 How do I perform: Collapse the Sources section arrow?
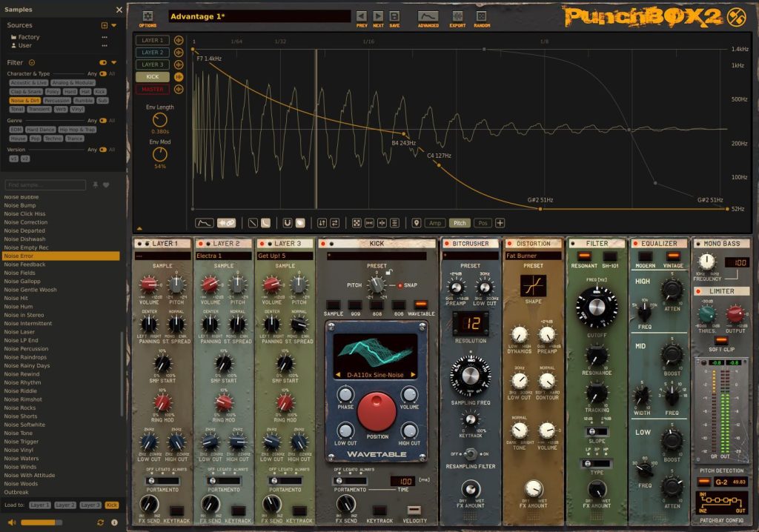114,25
